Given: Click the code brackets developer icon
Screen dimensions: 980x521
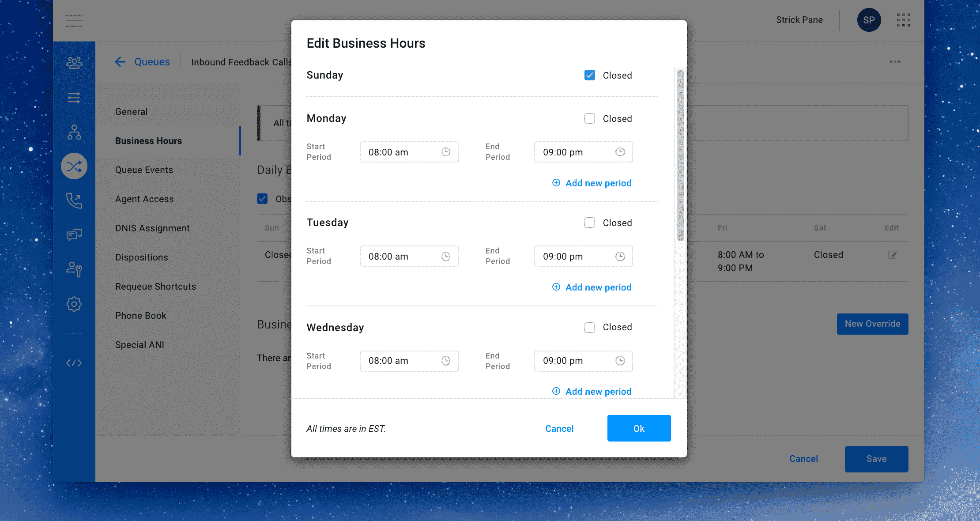Looking at the screenshot, I should click(74, 363).
